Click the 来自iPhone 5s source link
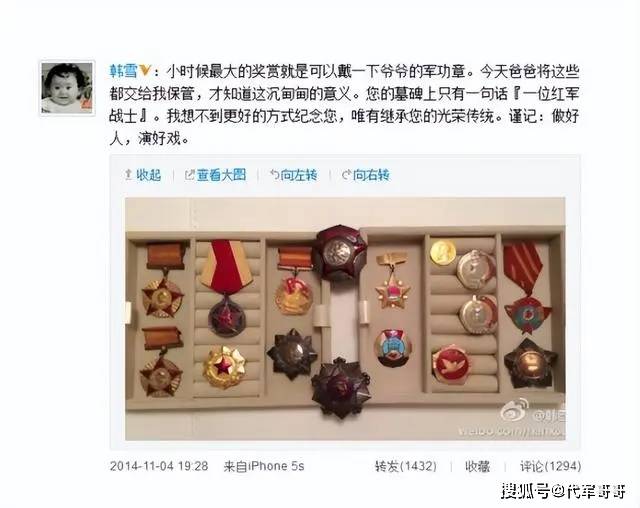The height and width of the screenshot is (508, 640). 264,466
